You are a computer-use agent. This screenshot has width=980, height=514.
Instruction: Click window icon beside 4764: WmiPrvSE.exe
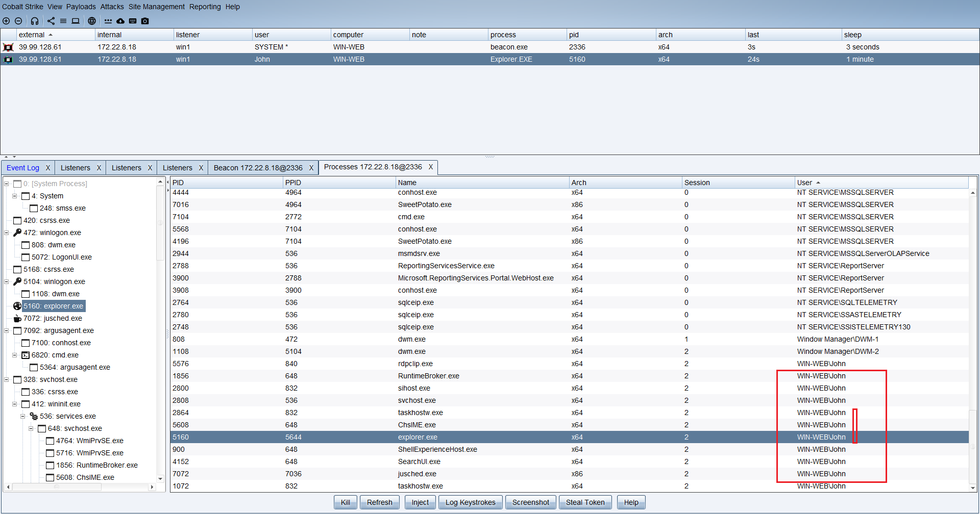pos(50,441)
